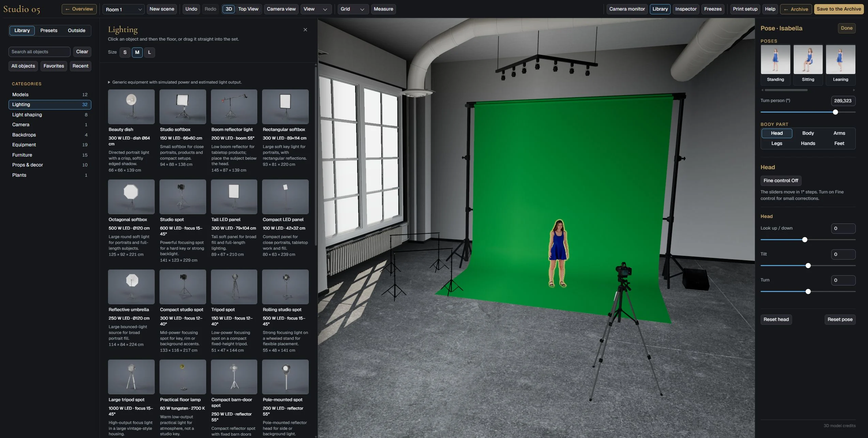Close the Lighting library panel

point(305,30)
